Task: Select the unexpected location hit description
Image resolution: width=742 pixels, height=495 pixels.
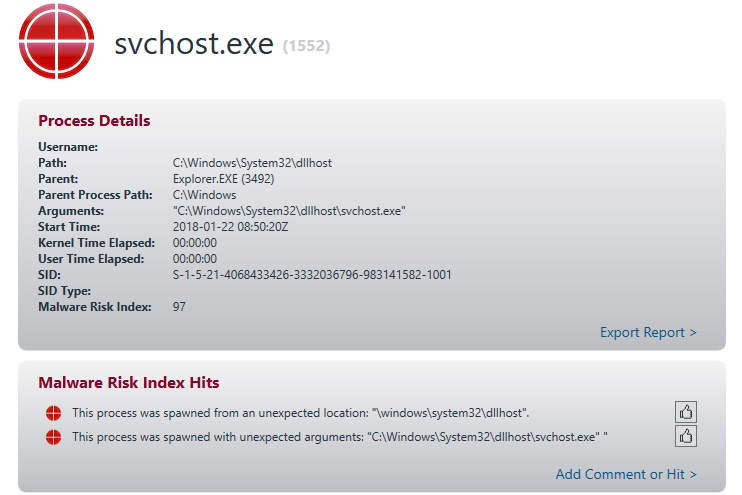Action: click(300, 413)
